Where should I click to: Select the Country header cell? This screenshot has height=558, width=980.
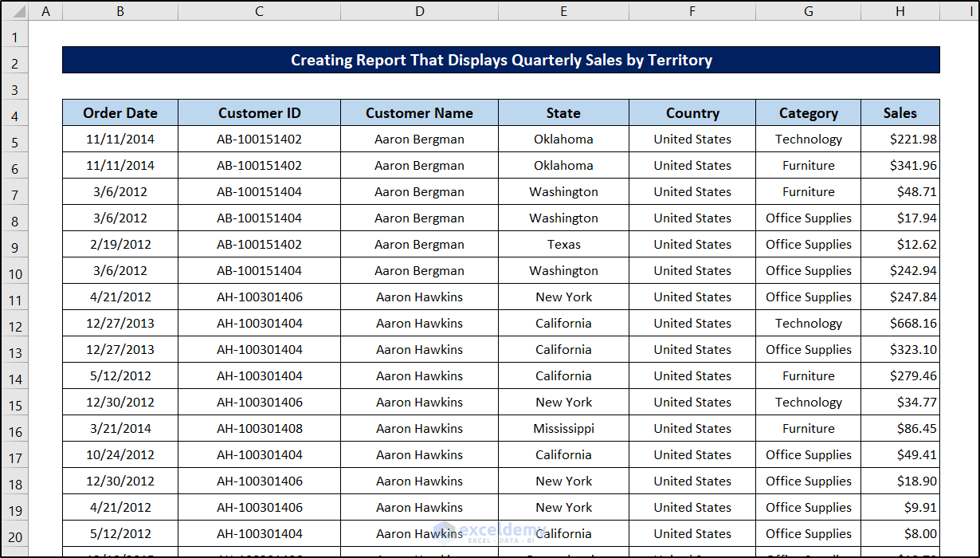click(692, 112)
